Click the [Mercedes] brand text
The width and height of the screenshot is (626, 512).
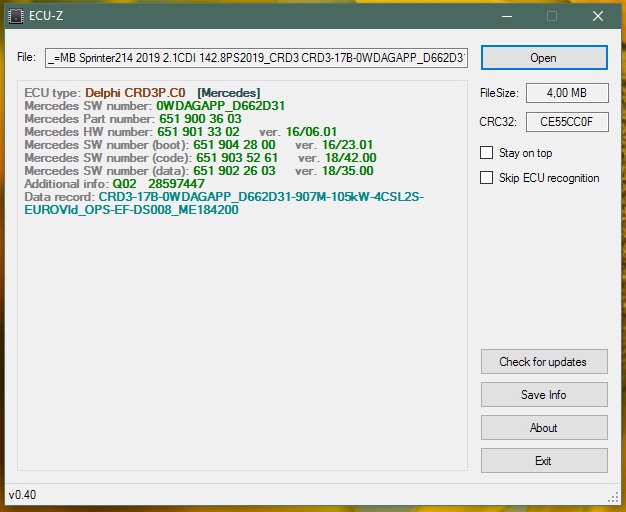(x=229, y=93)
